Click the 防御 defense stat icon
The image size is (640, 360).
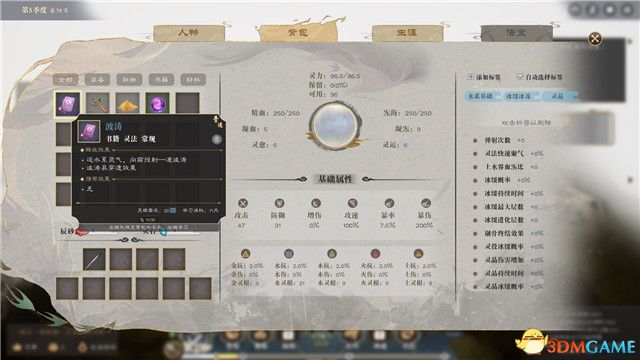[279, 203]
